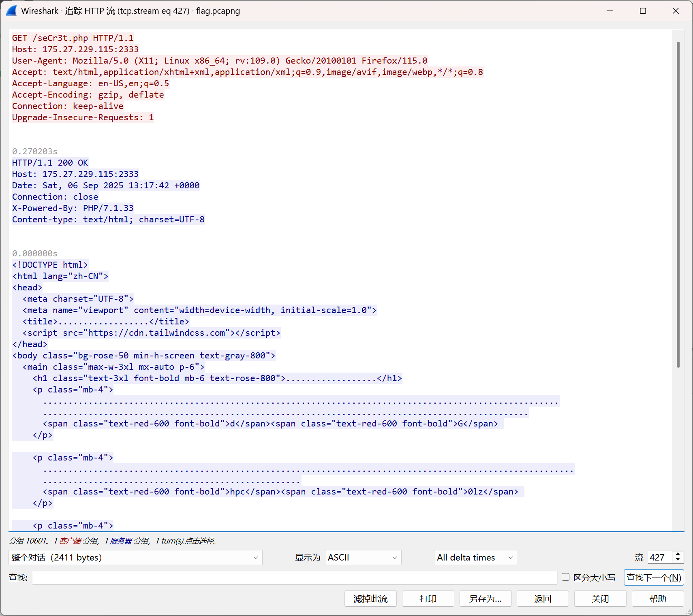
Task: Click the 'Connection: keep-alive' request line
Action: (68, 106)
